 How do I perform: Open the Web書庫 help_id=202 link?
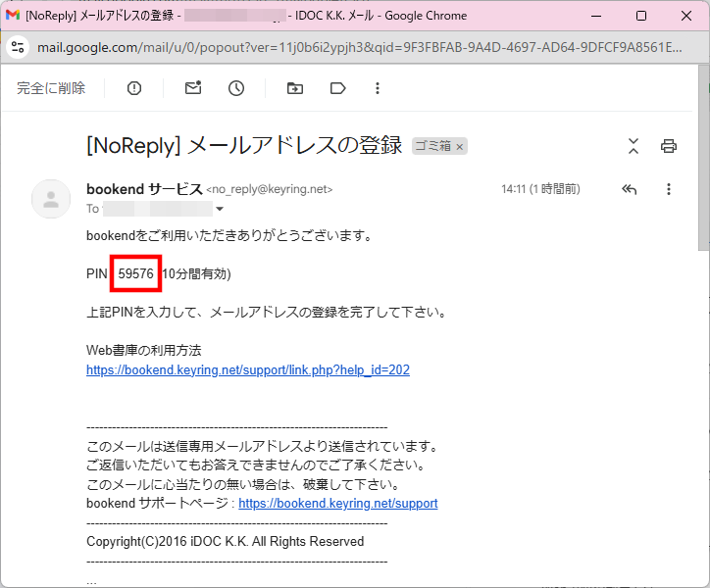click(248, 369)
